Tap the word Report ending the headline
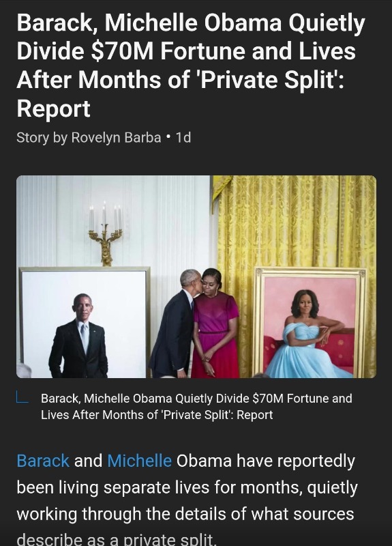The height and width of the screenshot is (546, 392). 54,109
